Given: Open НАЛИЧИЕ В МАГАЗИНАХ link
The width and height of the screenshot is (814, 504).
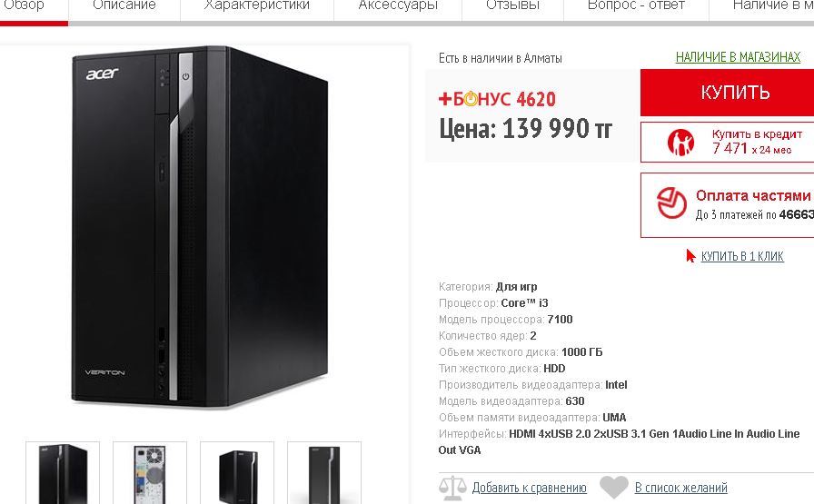Looking at the screenshot, I should (738, 57).
